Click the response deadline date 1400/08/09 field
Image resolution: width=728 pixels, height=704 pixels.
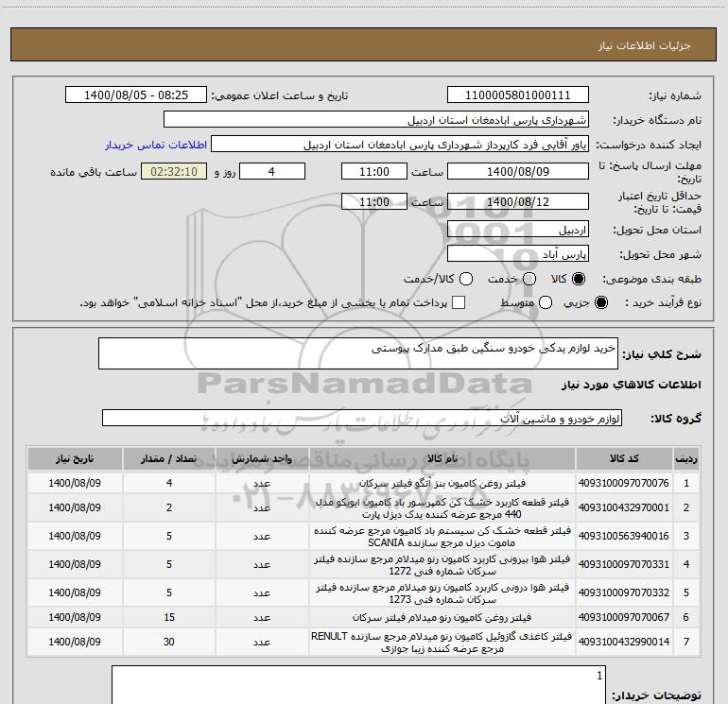(x=518, y=171)
